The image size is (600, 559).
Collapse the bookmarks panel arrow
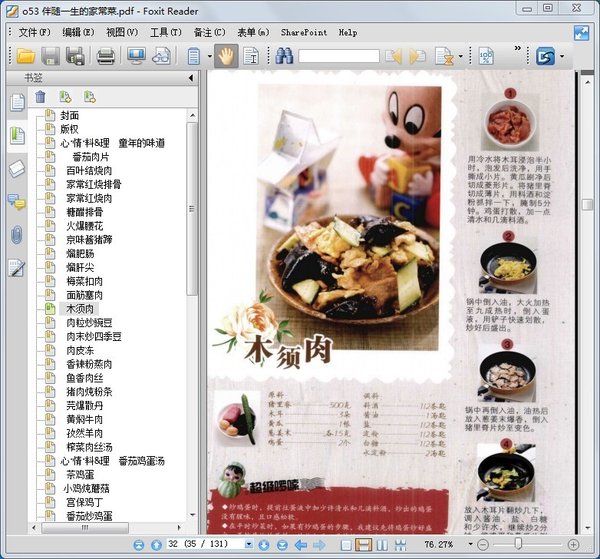click(191, 78)
